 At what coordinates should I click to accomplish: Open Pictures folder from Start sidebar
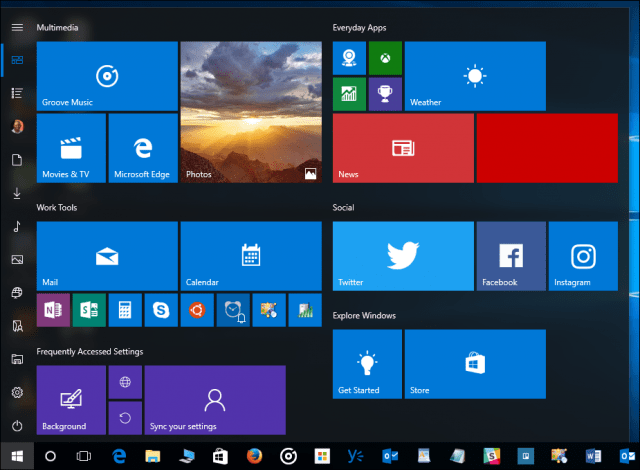coord(17,259)
